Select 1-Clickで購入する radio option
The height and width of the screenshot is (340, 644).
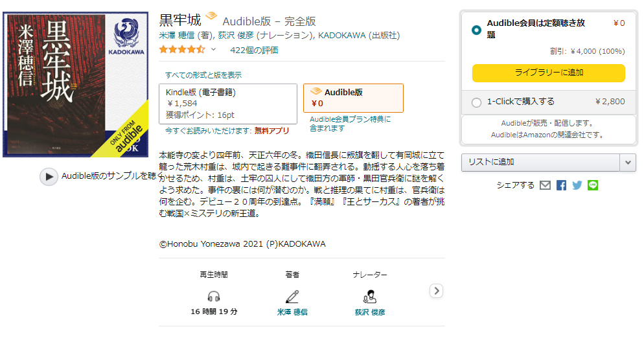476,102
